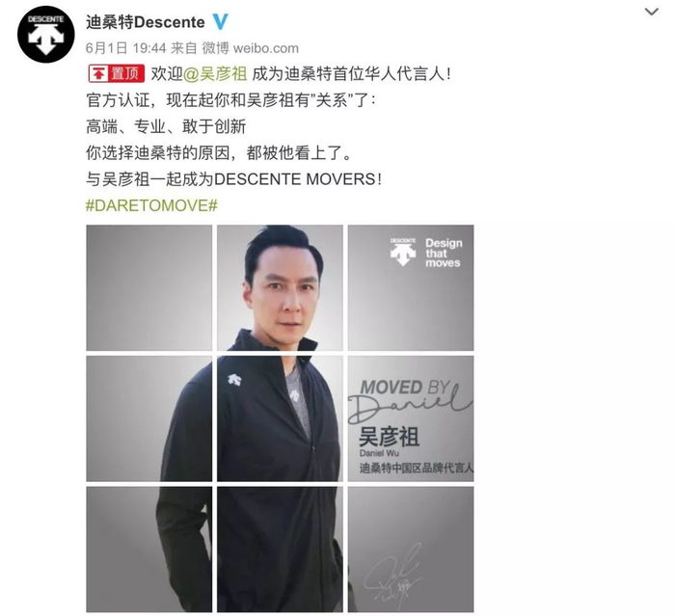Open the 迪桑特Descente account name
Viewport: 675px width, 616px height.
(x=146, y=22)
